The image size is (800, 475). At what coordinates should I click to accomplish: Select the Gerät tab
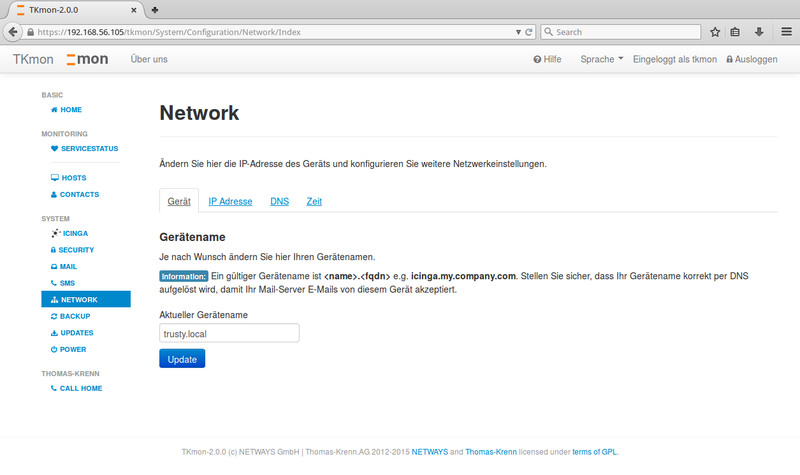(179, 201)
